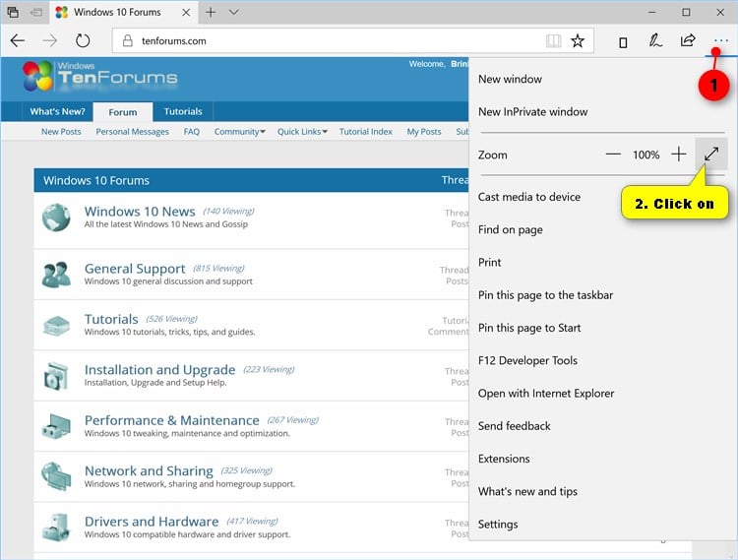The width and height of the screenshot is (738, 560).
Task: Select New window menu item
Action: (x=510, y=79)
